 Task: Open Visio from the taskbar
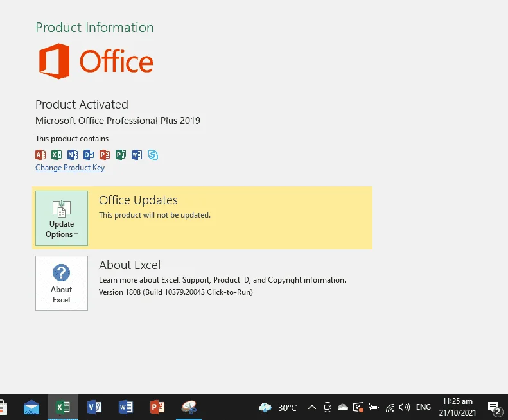click(94, 407)
